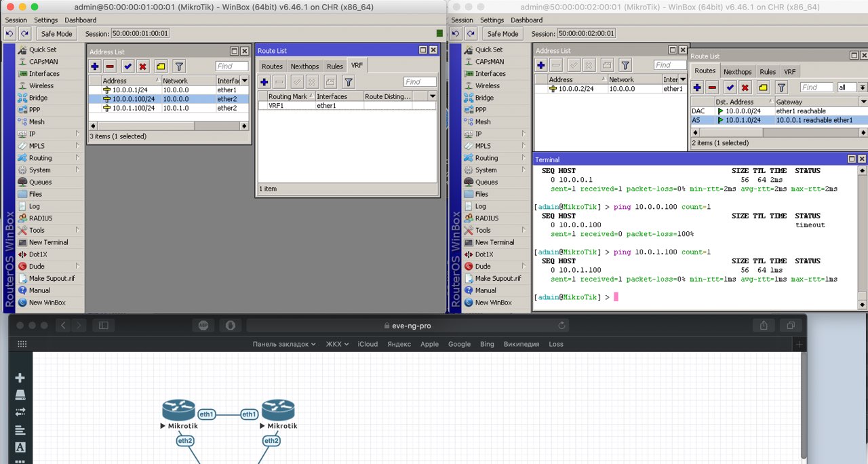Open Quick Set in left WinBox sidebar
Screen dimensions: 868x464
(x=42, y=50)
